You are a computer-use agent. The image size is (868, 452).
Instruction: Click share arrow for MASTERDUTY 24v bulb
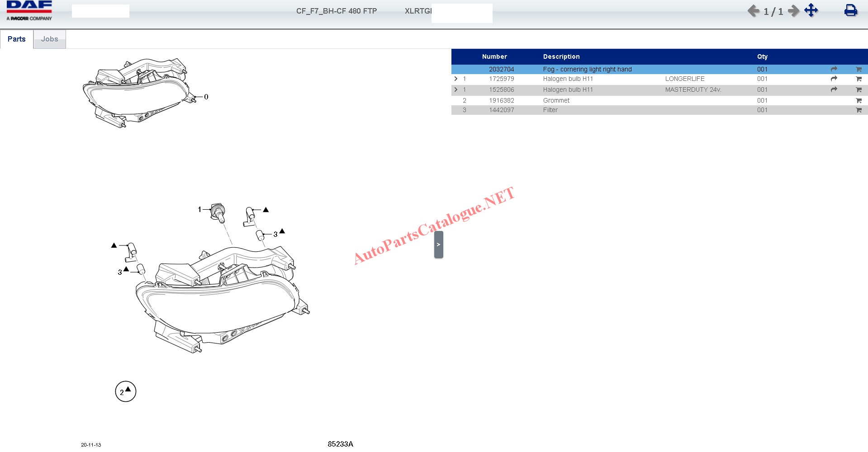[x=834, y=89]
